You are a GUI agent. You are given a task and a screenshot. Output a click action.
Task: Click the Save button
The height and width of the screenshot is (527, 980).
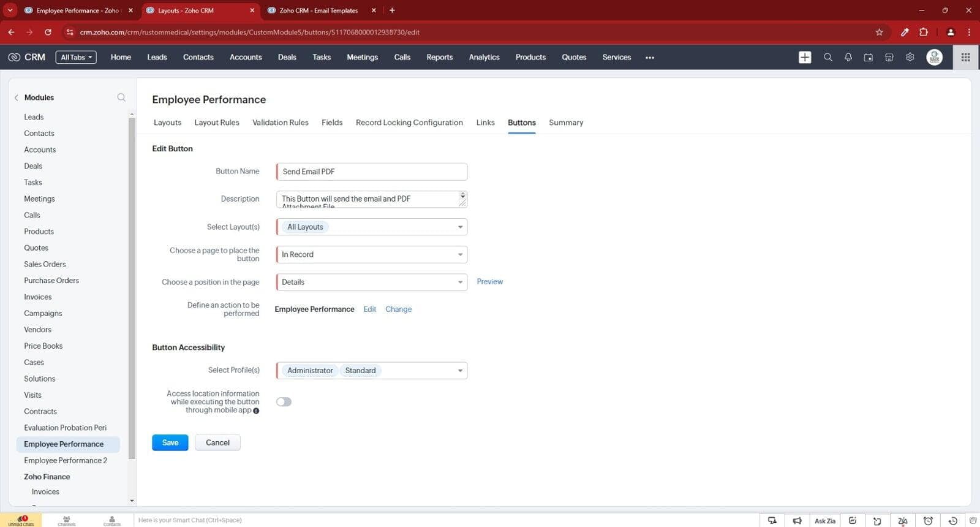[170, 442]
